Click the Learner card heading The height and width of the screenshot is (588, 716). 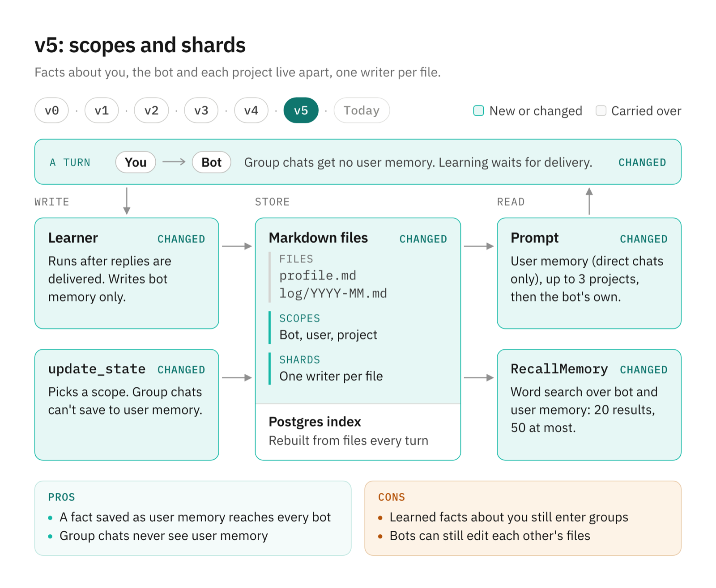pyautogui.click(x=73, y=238)
